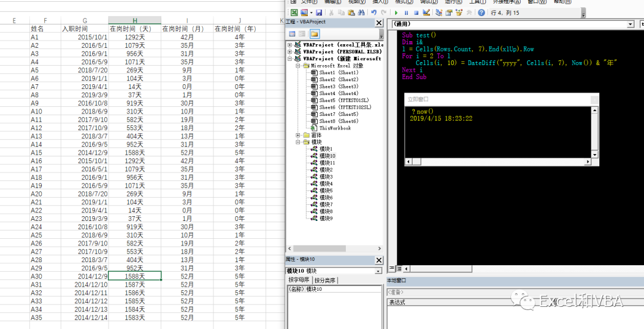Save the VBA project with the disk icon
Screen dimensions: 644x329
pos(318,13)
